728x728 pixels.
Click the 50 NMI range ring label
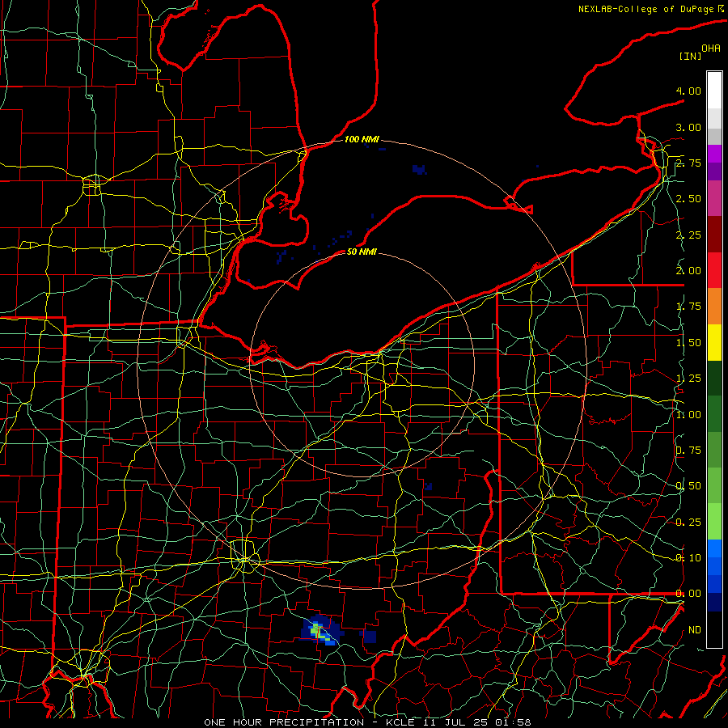click(x=362, y=252)
